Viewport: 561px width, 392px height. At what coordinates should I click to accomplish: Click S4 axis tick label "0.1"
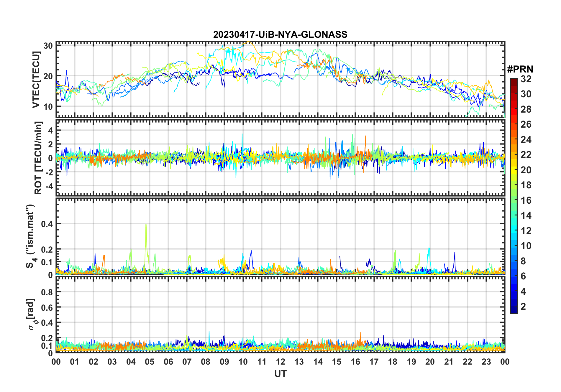pos(47,262)
